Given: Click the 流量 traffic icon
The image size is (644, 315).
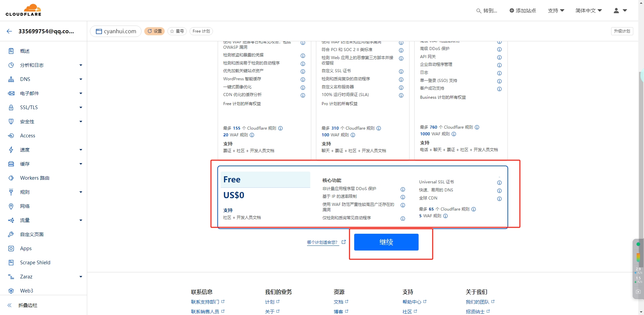Looking at the screenshot, I should click(11, 220).
